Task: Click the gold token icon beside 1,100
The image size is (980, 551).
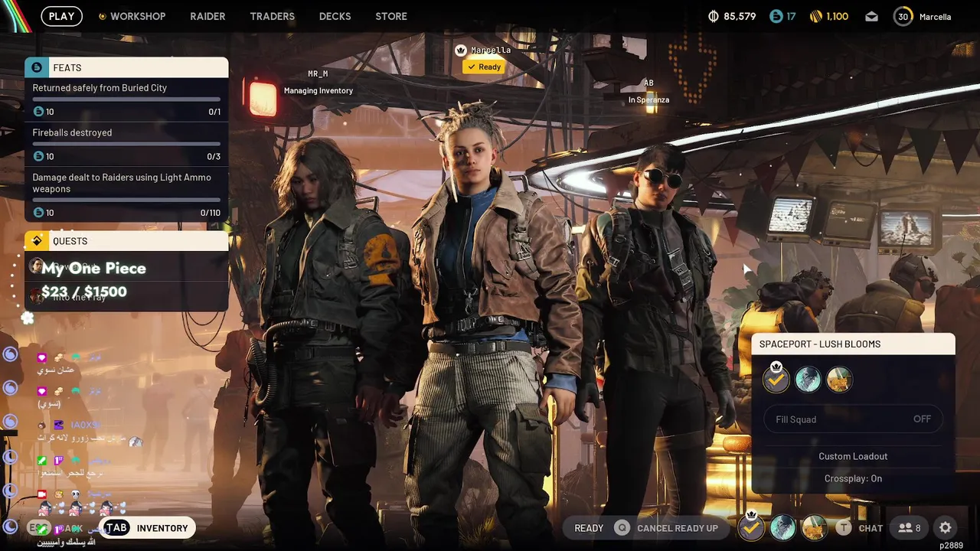Action: click(816, 16)
